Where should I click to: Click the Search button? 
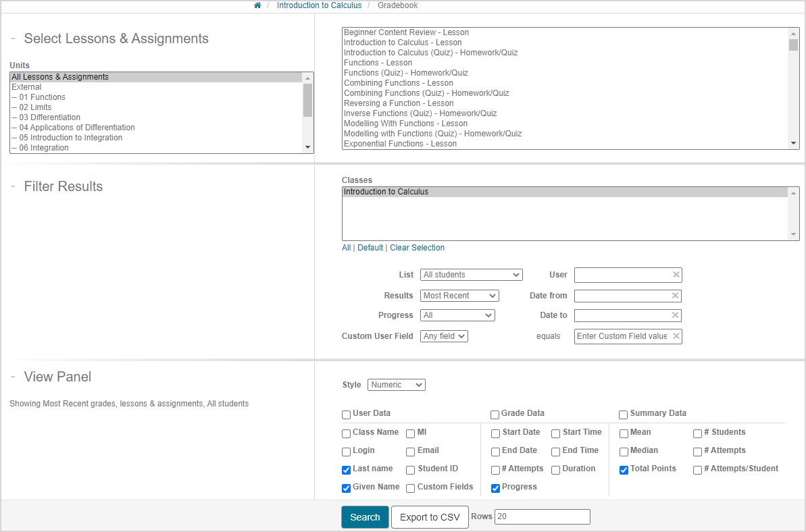click(x=365, y=517)
